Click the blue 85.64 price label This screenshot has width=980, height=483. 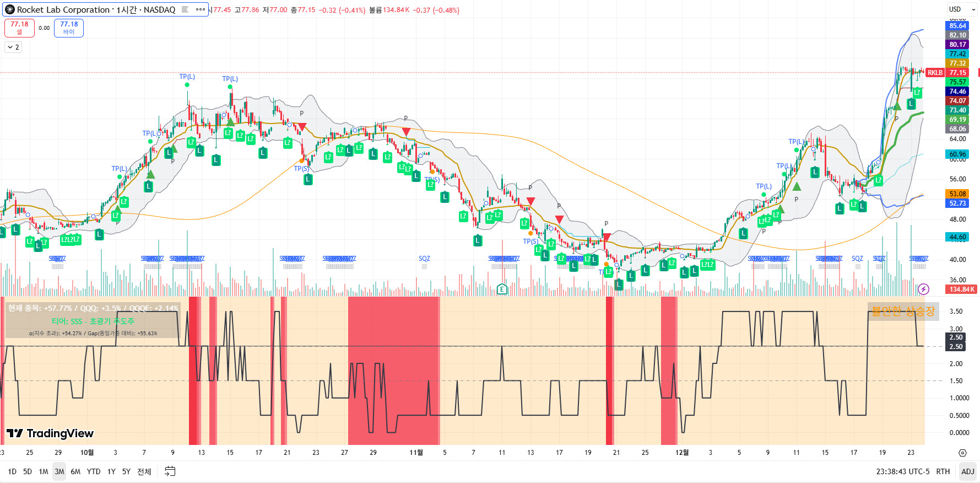coord(958,26)
